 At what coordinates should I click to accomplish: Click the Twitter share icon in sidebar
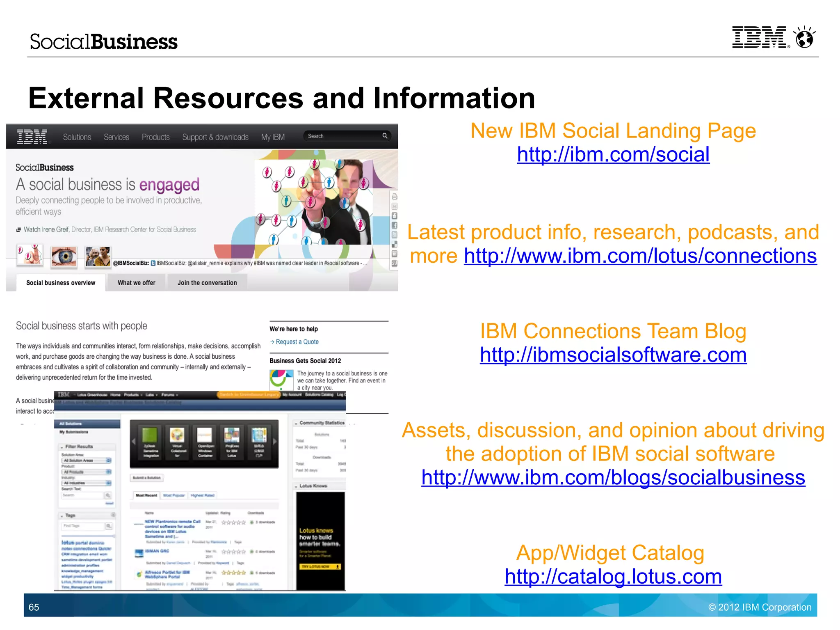coord(394,235)
